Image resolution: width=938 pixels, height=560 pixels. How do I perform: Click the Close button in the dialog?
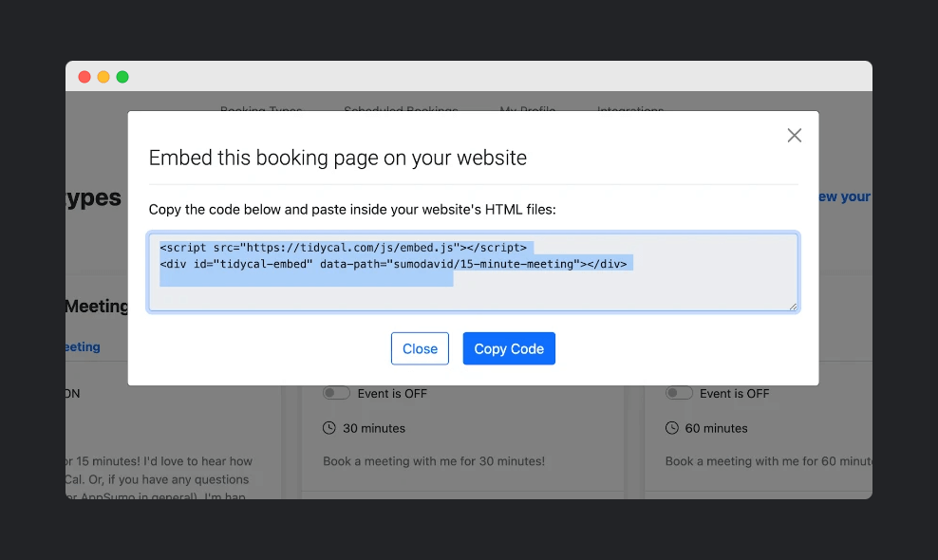[420, 348]
